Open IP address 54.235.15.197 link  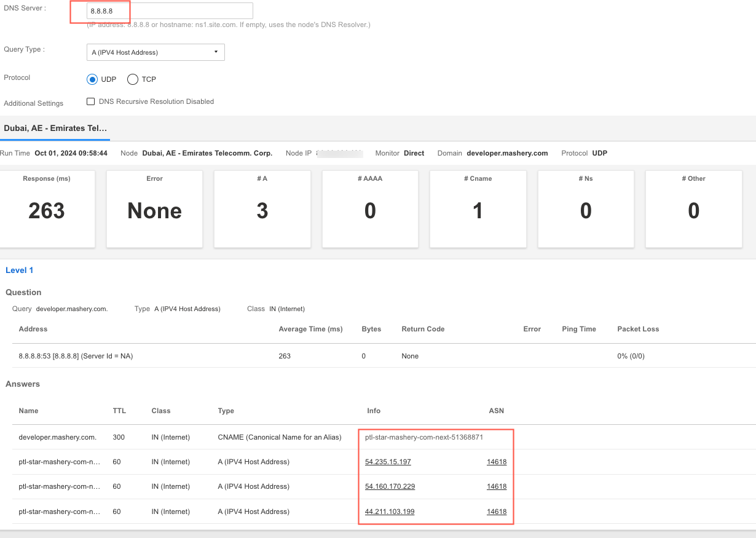[x=388, y=462]
